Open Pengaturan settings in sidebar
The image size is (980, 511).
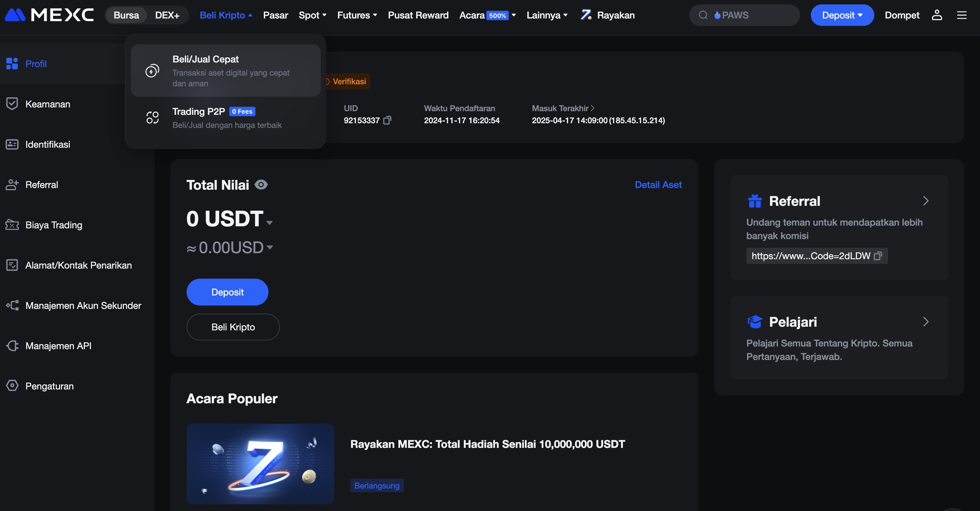coord(49,386)
